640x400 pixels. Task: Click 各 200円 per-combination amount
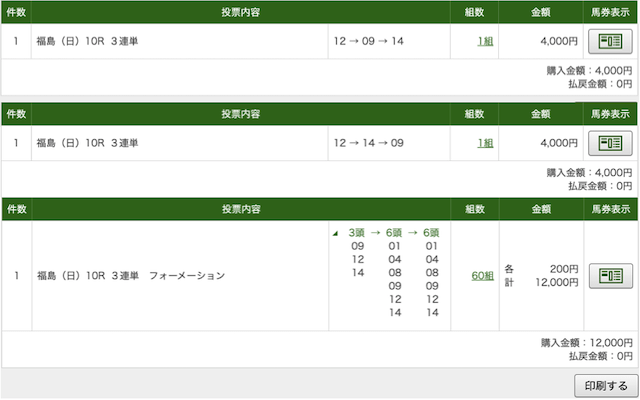[x=541, y=269]
